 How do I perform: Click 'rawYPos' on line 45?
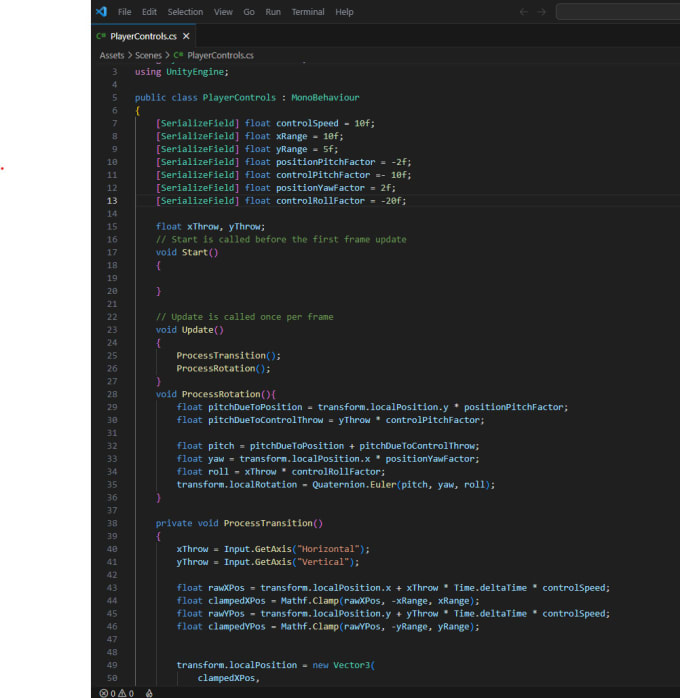pos(226,614)
